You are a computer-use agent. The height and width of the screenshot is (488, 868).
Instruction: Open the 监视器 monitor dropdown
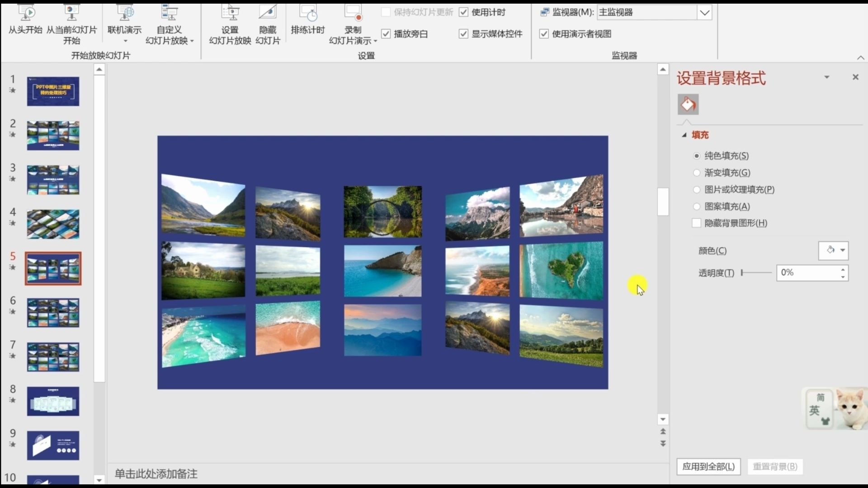click(x=704, y=13)
